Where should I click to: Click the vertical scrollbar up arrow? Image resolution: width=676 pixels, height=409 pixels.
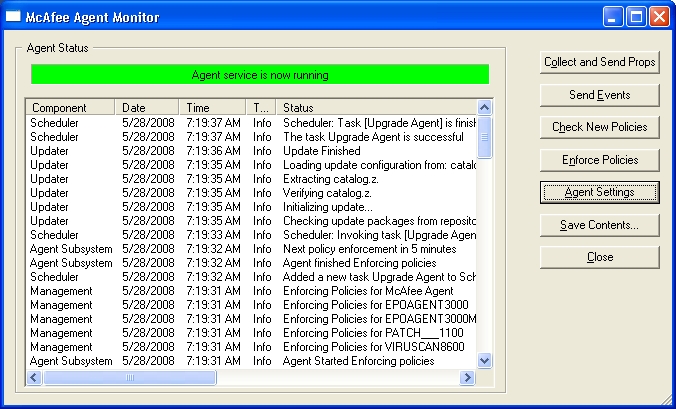485,107
